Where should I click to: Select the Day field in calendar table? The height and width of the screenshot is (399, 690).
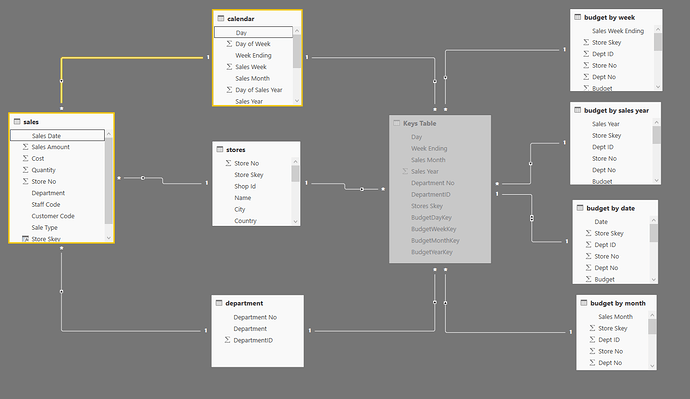(253, 32)
